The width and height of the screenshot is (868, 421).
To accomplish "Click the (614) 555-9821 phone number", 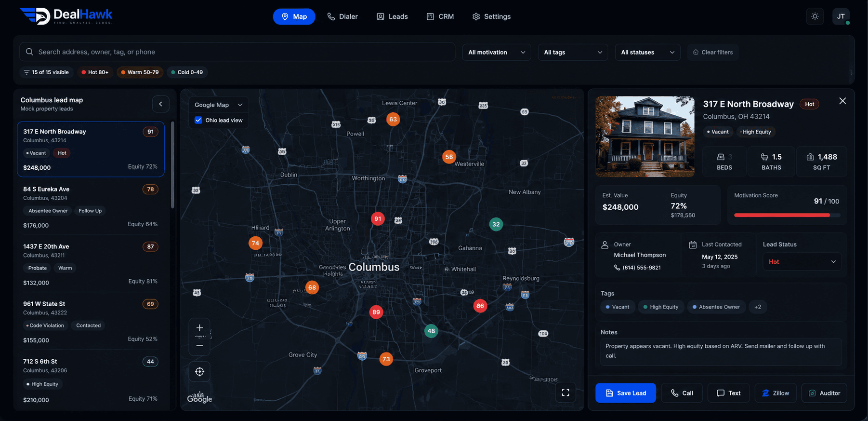I will tap(642, 268).
